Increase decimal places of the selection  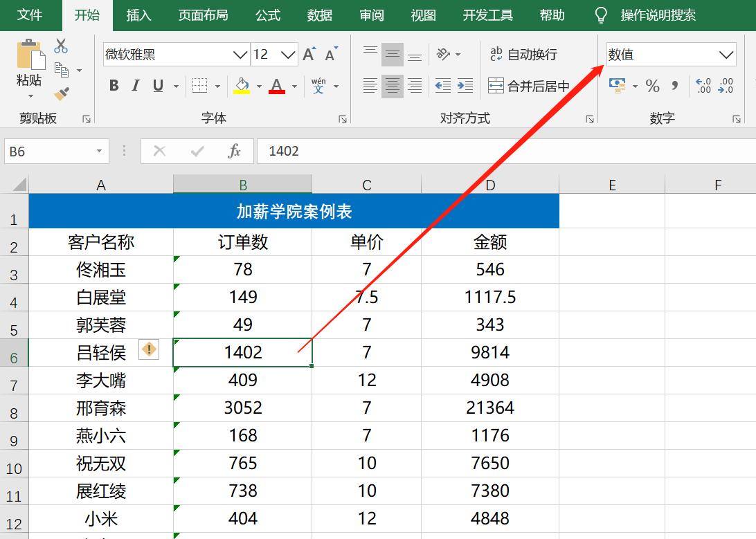pyautogui.click(x=703, y=85)
